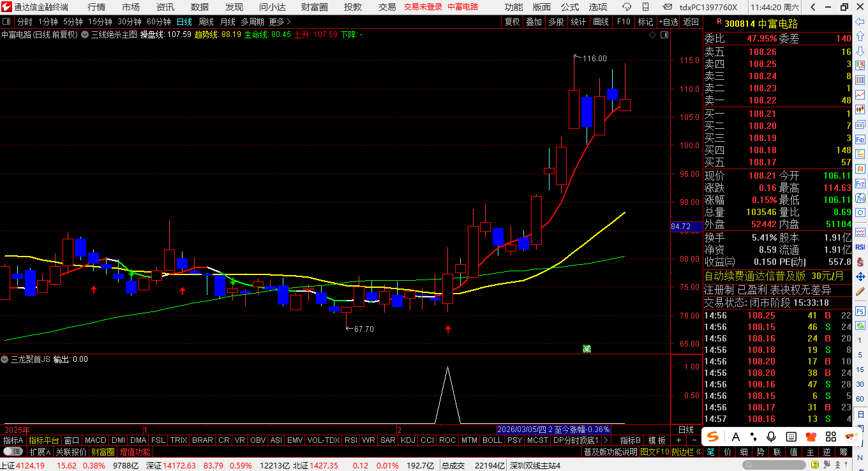Click the microphone icon in the IME bar
The image size is (868, 471).
[771, 437]
